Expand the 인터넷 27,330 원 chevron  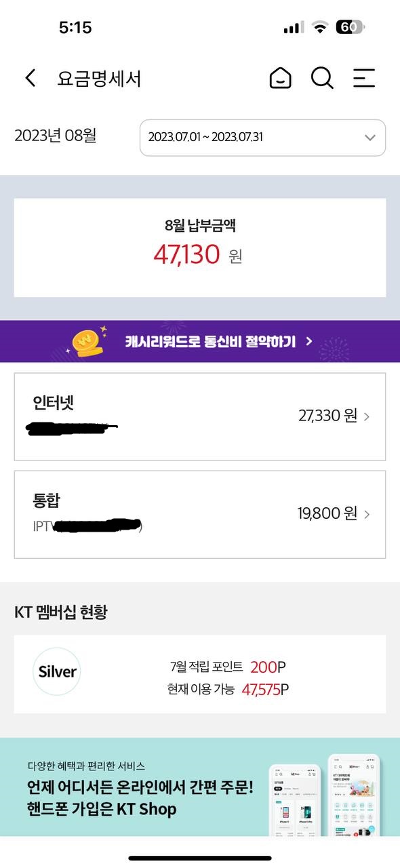(367, 416)
